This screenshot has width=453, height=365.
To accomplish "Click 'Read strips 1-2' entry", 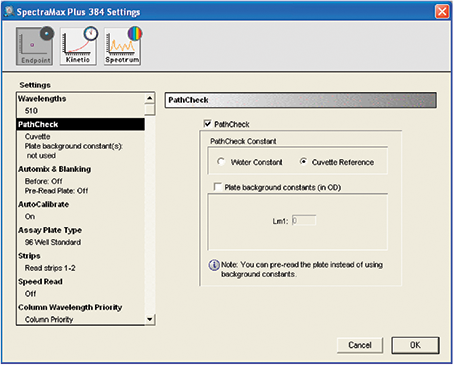I will coord(50,268).
